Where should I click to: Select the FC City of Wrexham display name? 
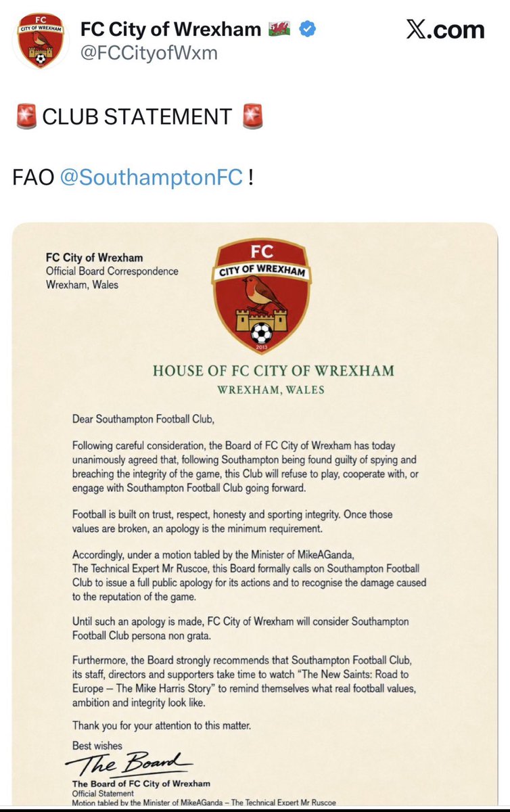point(170,29)
